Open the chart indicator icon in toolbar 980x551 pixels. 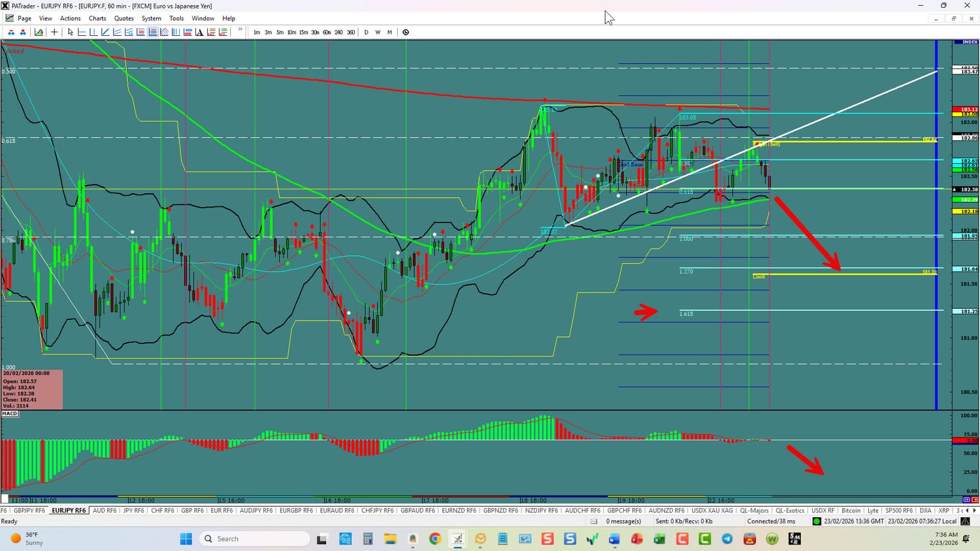coord(39,32)
